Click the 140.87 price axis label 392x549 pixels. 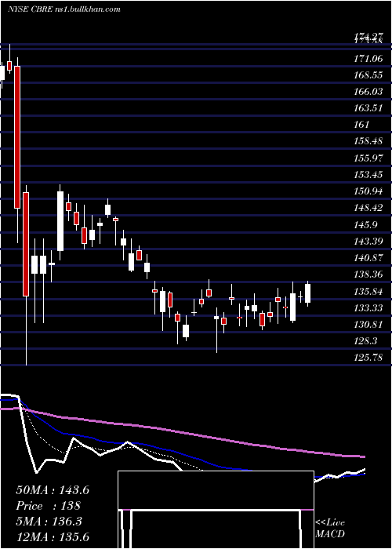point(368,258)
